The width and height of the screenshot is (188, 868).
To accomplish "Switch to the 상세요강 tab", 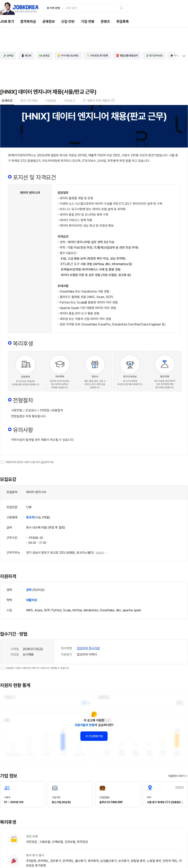I will [7, 101].
